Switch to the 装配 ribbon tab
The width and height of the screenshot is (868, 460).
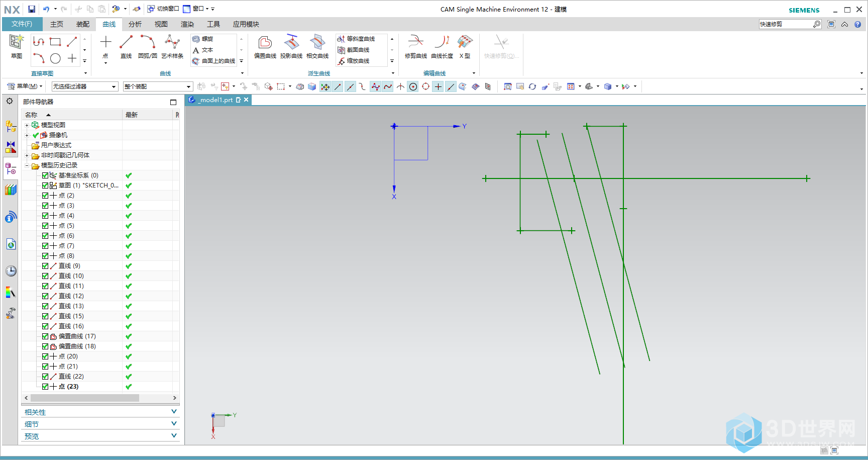coord(83,24)
